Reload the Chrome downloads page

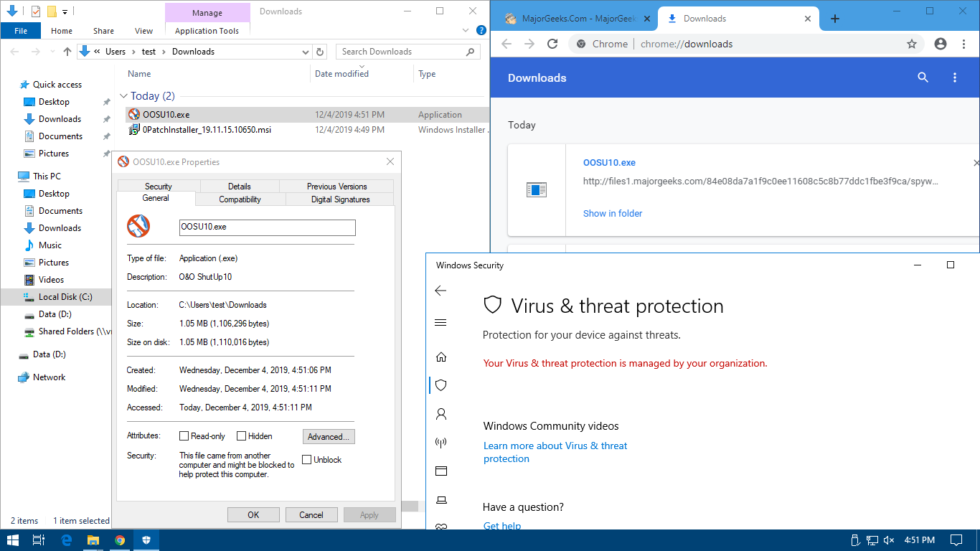(552, 44)
